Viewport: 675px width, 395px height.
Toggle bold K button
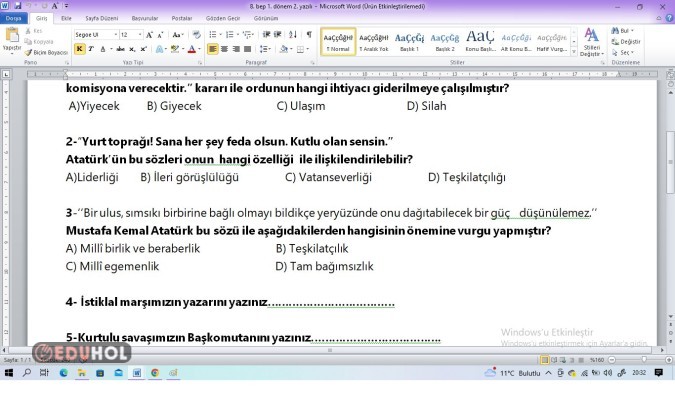coord(79,49)
